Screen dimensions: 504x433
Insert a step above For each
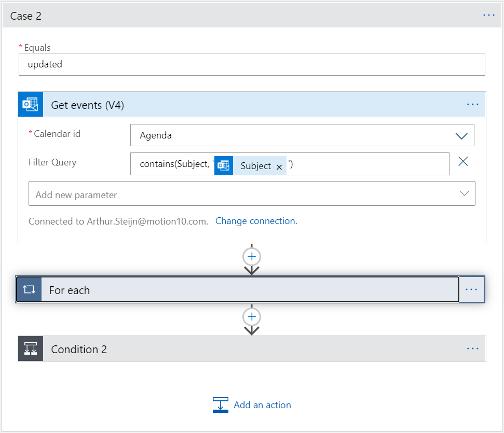pyautogui.click(x=252, y=257)
